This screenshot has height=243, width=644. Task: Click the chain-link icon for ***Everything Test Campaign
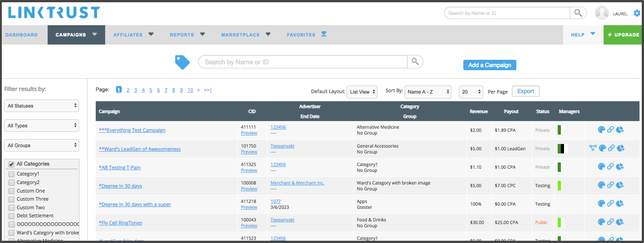point(610,130)
